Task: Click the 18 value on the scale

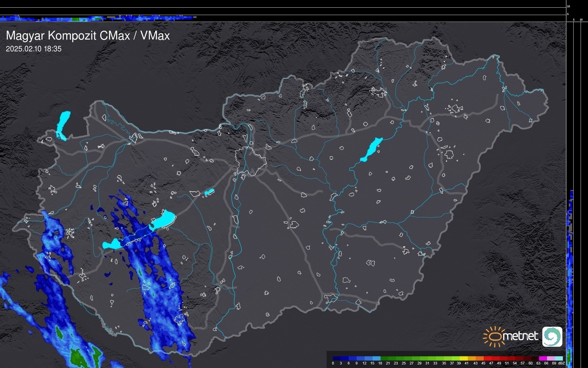Action: point(380,363)
